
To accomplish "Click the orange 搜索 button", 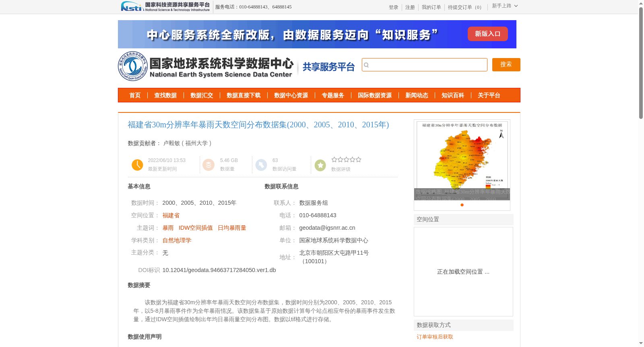I will click(506, 64).
